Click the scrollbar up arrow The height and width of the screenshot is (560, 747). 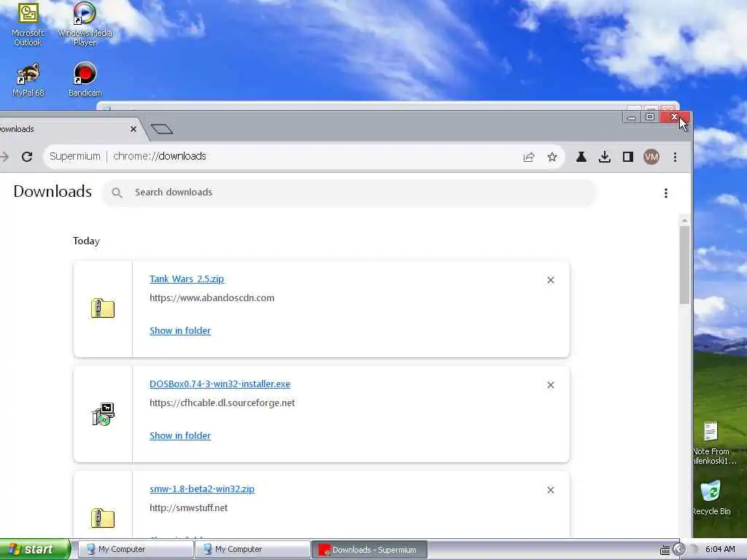(684, 220)
